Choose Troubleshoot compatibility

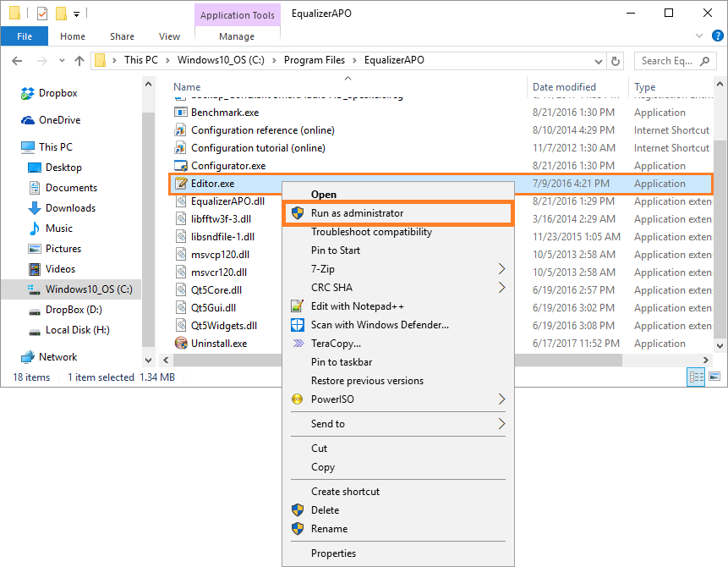pyautogui.click(x=398, y=232)
